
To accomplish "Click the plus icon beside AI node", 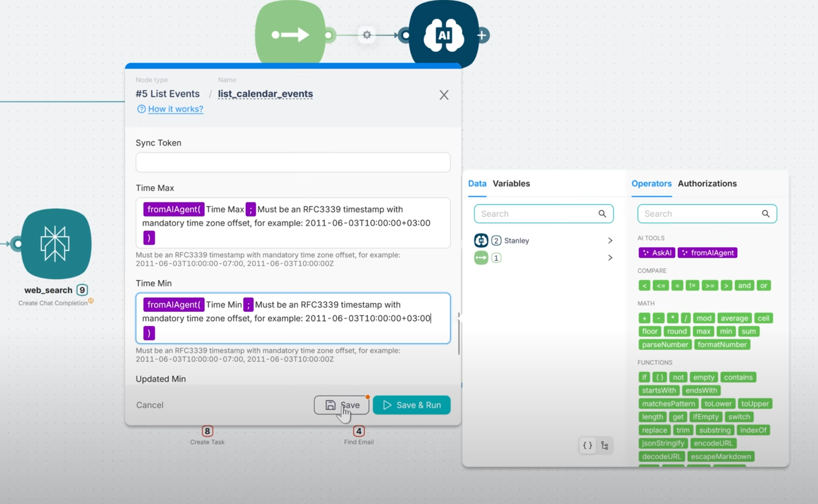I will 482,35.
